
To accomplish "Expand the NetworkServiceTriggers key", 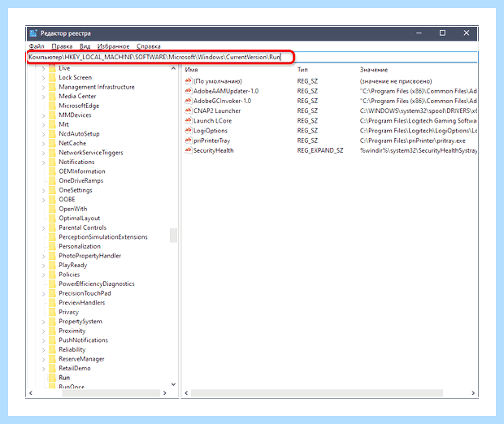I will coord(43,153).
